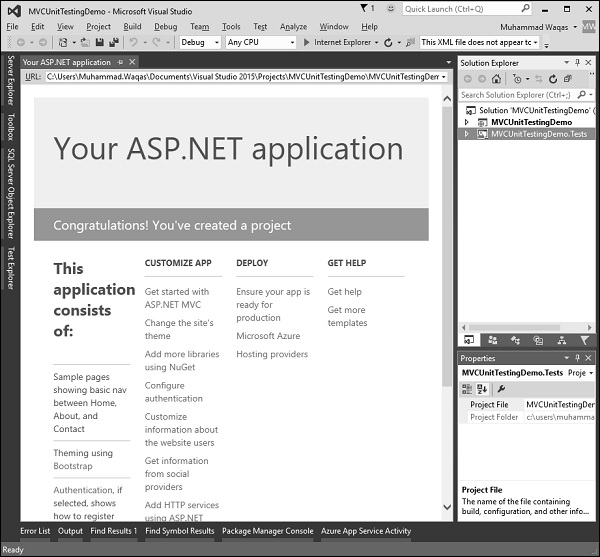Open the Server Explorer side tab
The width and height of the screenshot is (600, 557).
[11, 80]
